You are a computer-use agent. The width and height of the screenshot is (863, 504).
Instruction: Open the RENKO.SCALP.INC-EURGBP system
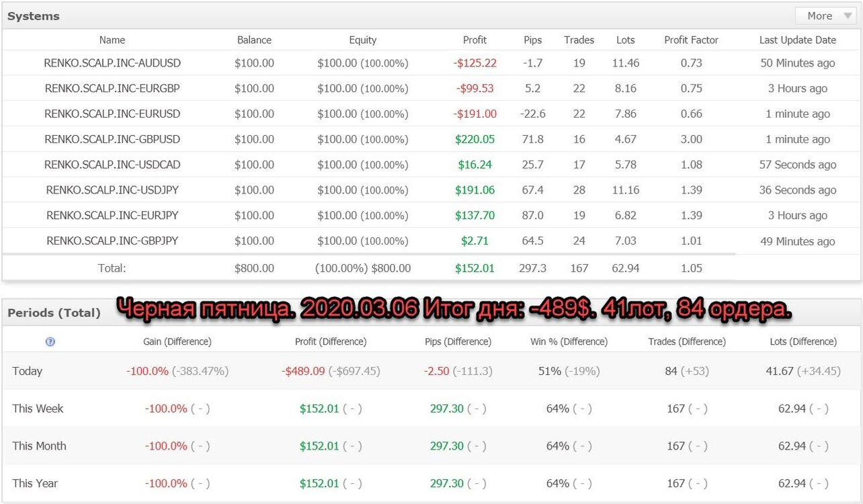coord(112,88)
